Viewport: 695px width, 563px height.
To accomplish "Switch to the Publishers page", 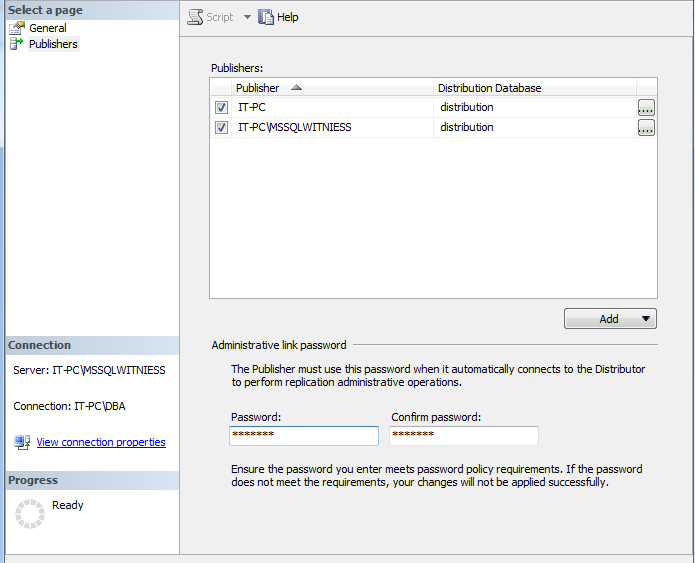I will click(x=53, y=44).
